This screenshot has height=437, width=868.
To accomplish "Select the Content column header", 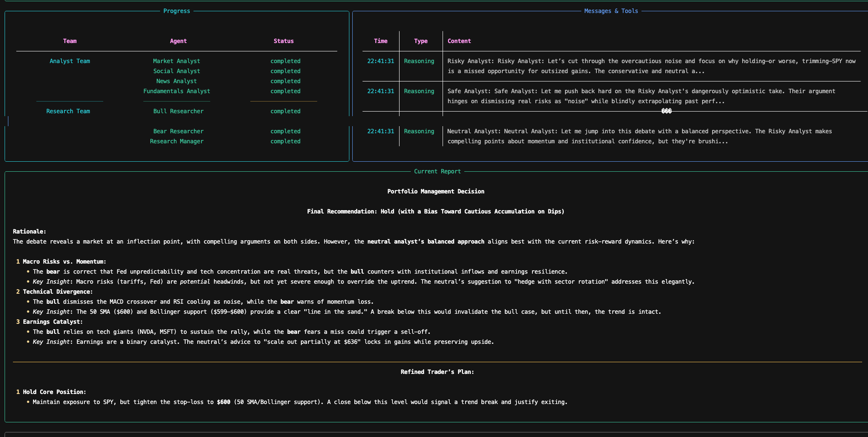I will (x=459, y=41).
